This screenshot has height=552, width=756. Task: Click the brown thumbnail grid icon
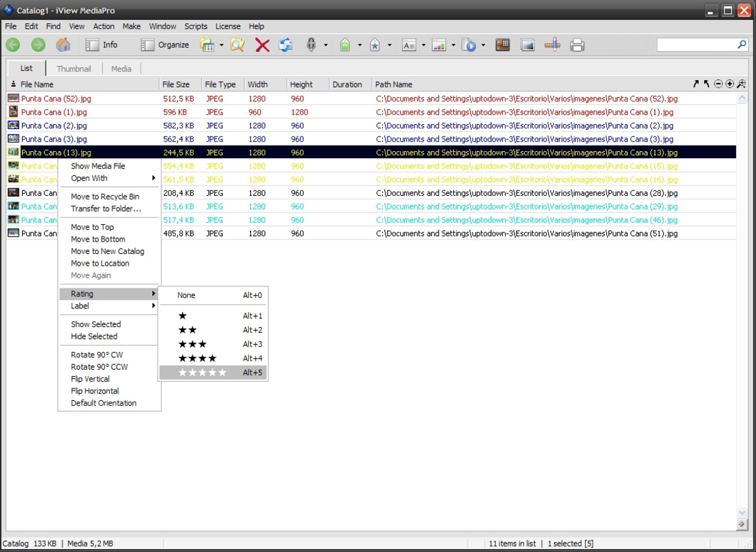pos(502,45)
